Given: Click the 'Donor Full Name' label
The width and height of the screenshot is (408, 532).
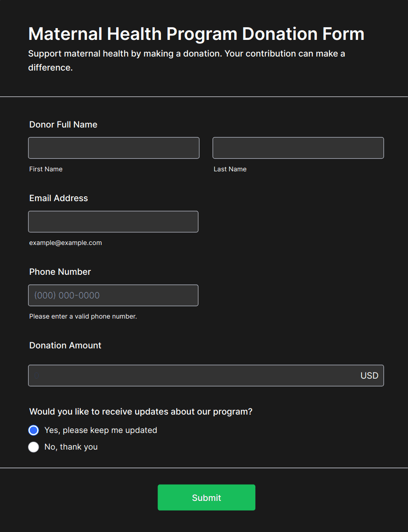Looking at the screenshot, I should (x=63, y=124).
